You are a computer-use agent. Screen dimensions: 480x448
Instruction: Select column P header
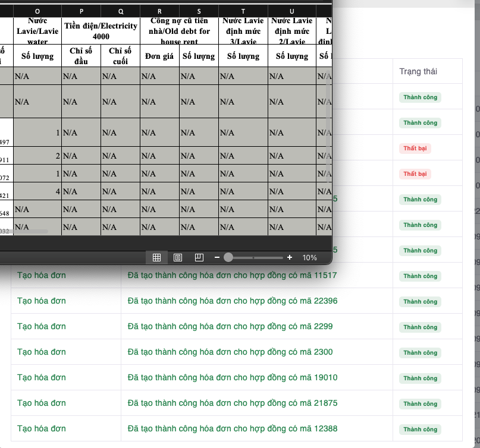point(81,12)
